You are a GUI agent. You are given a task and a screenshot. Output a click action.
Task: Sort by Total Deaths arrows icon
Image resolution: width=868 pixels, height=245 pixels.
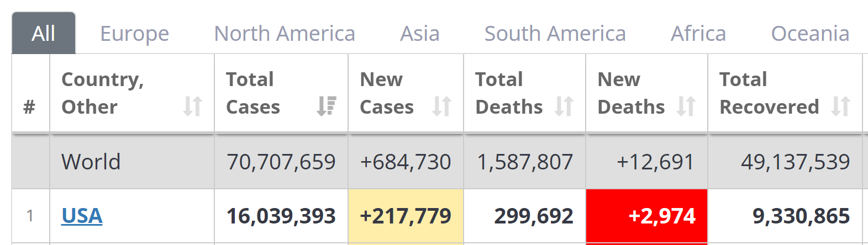[x=564, y=106]
